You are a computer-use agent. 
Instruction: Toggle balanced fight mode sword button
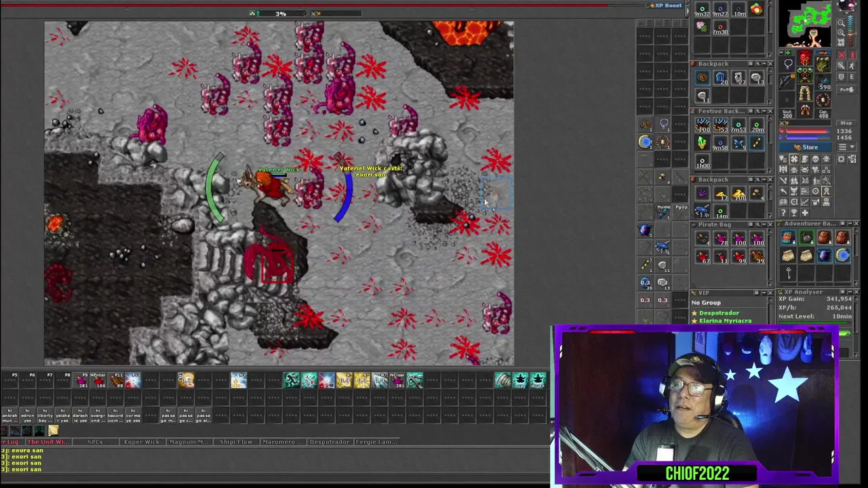point(842,66)
